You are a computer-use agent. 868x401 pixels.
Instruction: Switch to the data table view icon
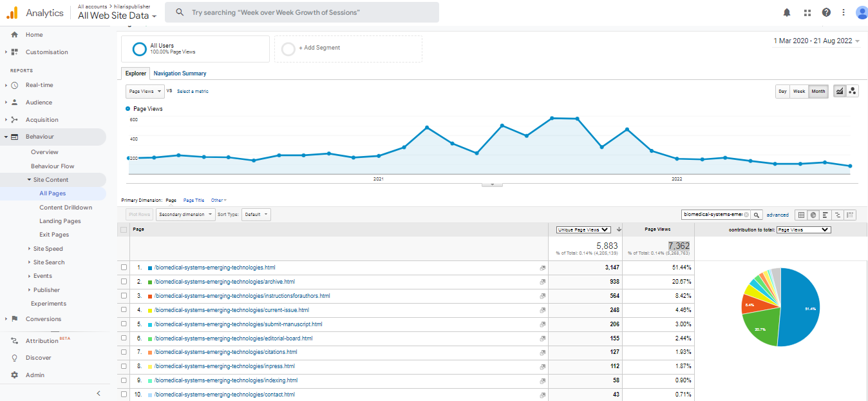(801, 215)
